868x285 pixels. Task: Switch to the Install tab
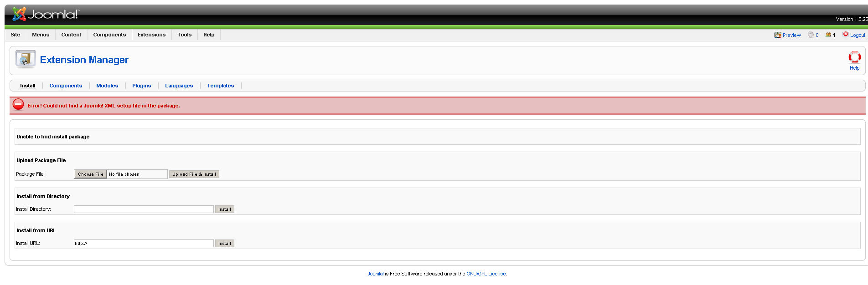(28, 86)
